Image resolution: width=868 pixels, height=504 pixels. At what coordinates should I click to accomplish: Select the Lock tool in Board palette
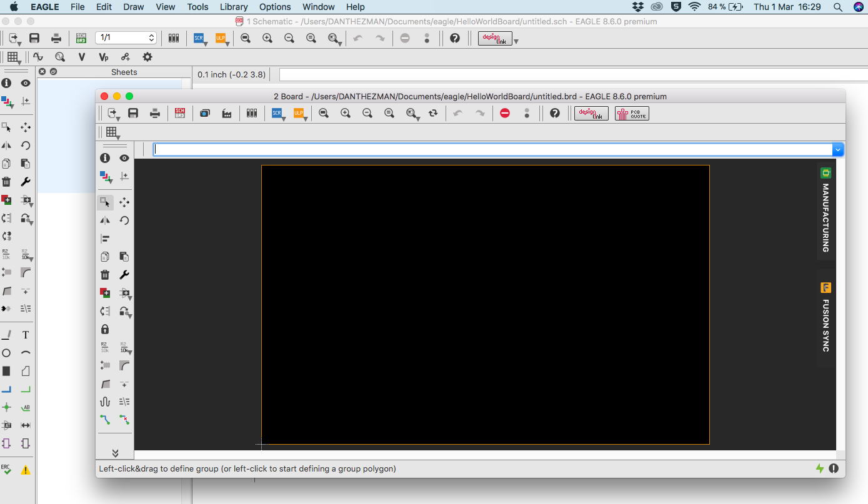pos(105,329)
